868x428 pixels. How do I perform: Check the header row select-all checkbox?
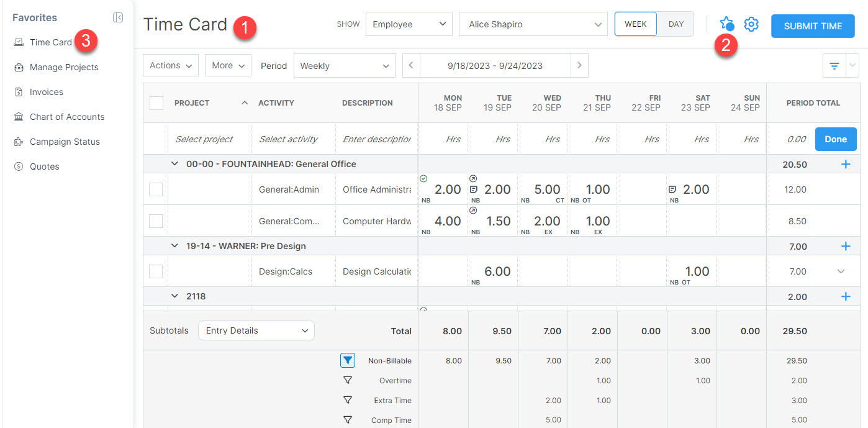click(x=156, y=103)
